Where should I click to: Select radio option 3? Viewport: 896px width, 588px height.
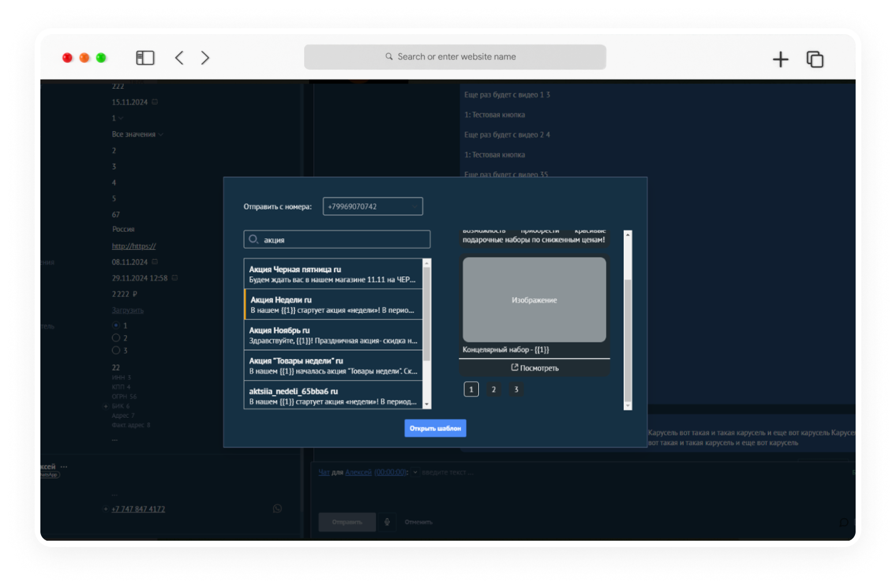pyautogui.click(x=116, y=350)
